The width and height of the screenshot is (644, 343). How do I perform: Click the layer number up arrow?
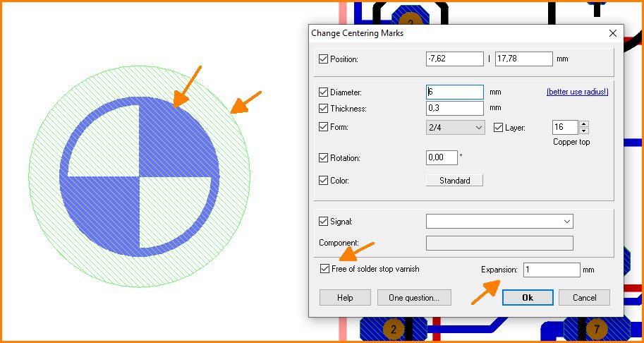click(x=583, y=124)
